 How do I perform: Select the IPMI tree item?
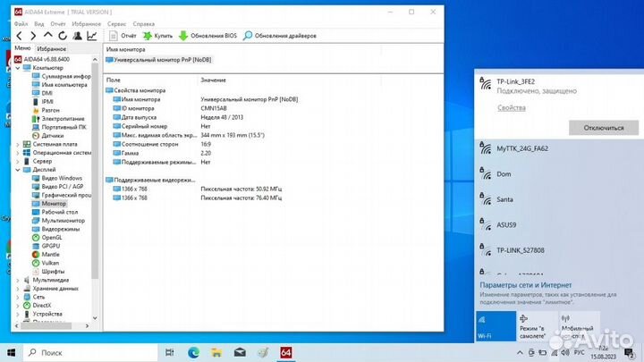(43, 101)
